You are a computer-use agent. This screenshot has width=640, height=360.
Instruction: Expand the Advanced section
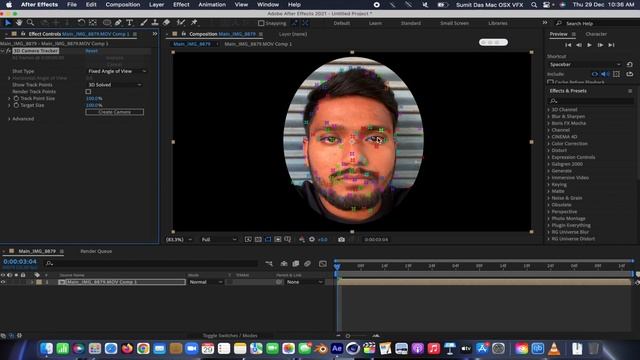click(x=9, y=119)
